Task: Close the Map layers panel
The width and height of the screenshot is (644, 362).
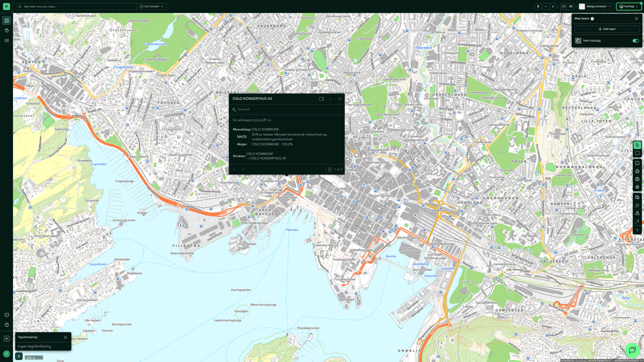Action: [x=636, y=19]
